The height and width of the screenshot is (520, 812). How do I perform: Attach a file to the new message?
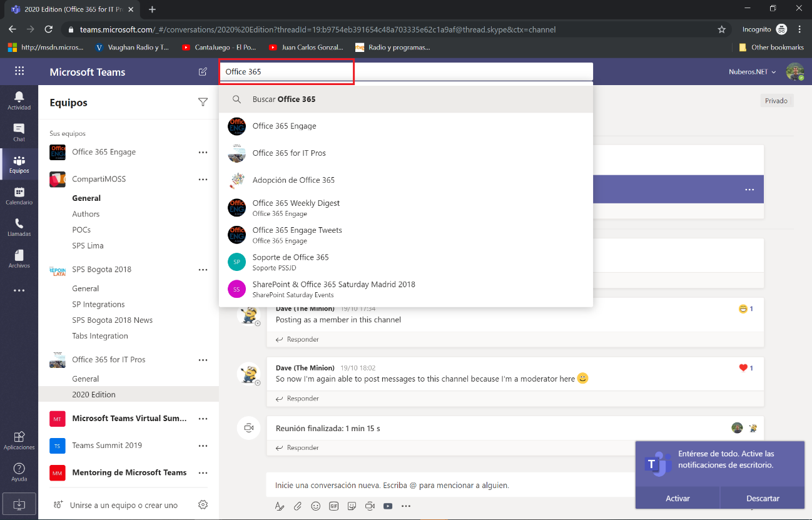pos(297,506)
